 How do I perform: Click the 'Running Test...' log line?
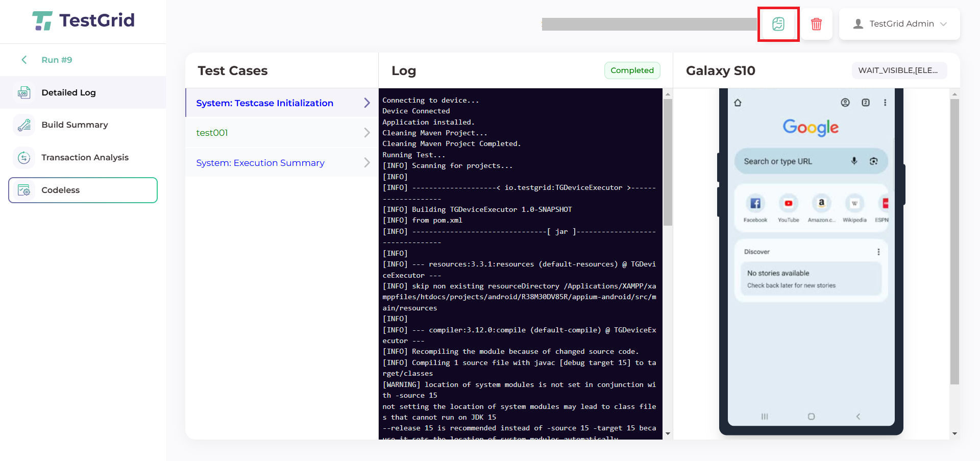pos(413,155)
